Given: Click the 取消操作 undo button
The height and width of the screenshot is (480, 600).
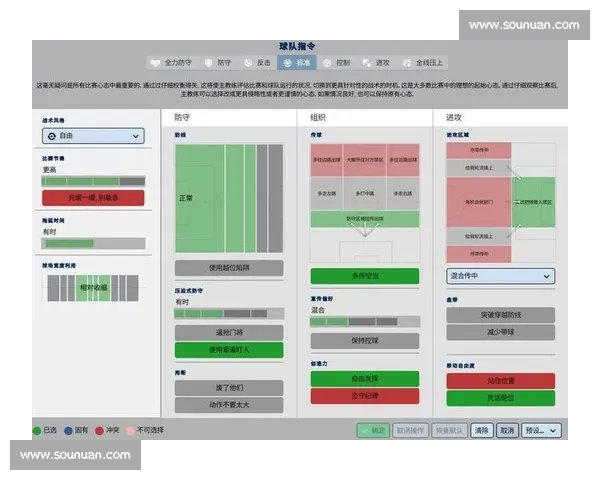Looking at the screenshot, I should [x=410, y=431].
